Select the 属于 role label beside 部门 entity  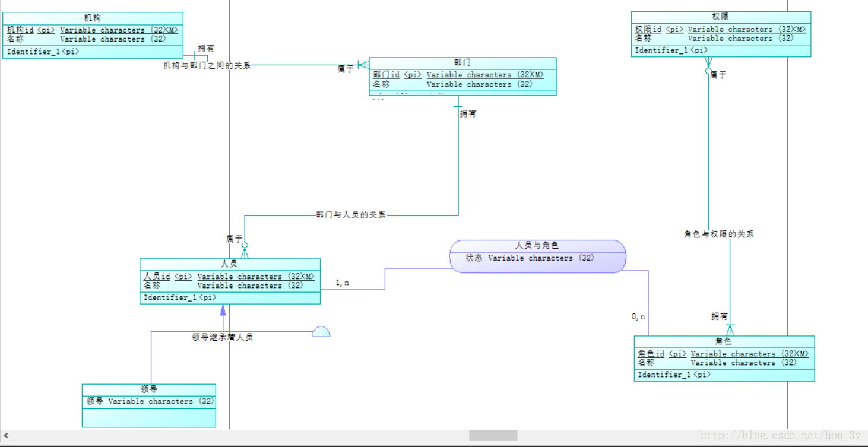pos(346,69)
